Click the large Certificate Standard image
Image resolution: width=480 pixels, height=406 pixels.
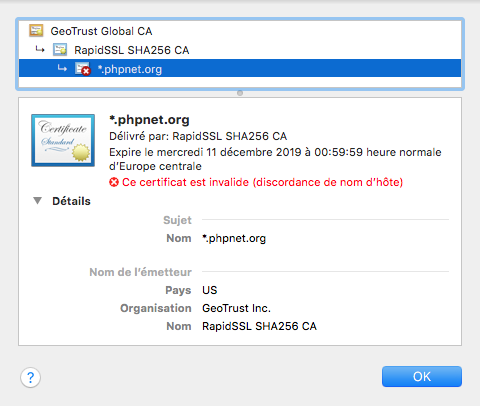coord(63,140)
